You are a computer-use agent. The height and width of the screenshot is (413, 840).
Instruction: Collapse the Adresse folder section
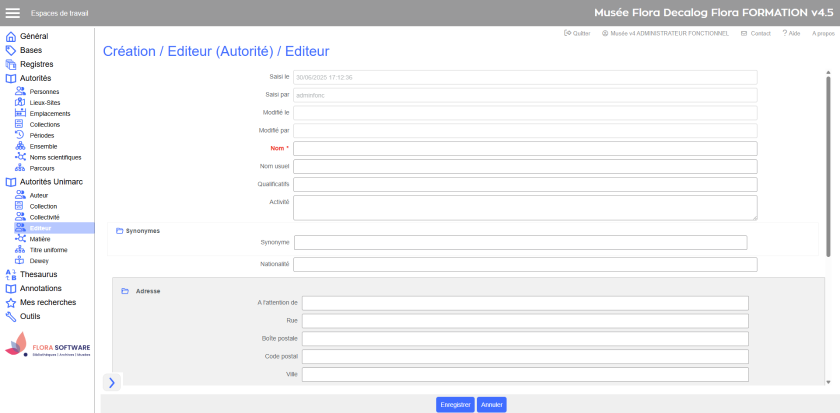point(125,291)
